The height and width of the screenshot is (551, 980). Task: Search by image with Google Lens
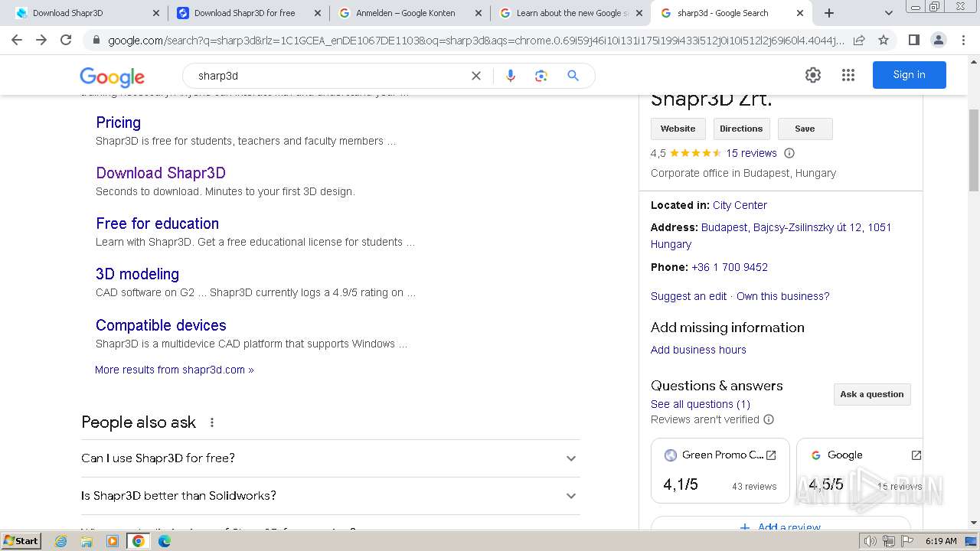541,76
